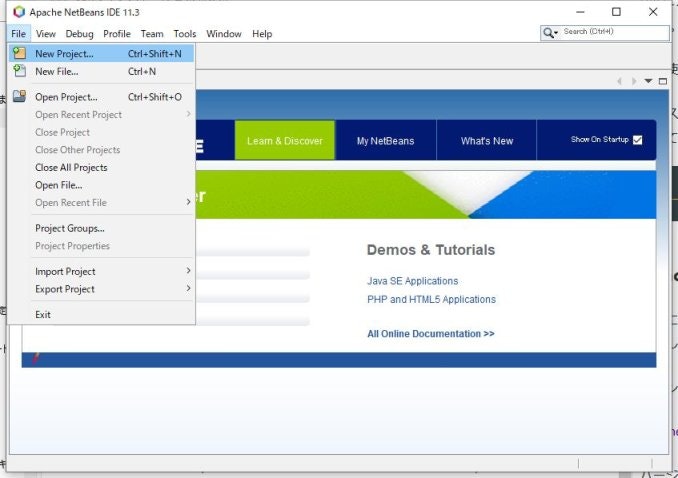Close the NetBeans window
This screenshot has height=478, width=678.
coord(653,12)
